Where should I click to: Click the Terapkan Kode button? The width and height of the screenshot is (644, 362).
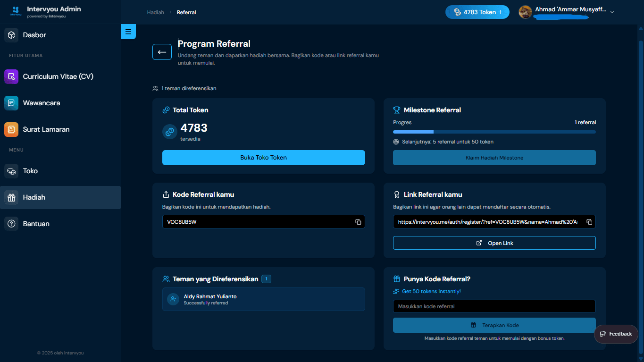click(494, 325)
